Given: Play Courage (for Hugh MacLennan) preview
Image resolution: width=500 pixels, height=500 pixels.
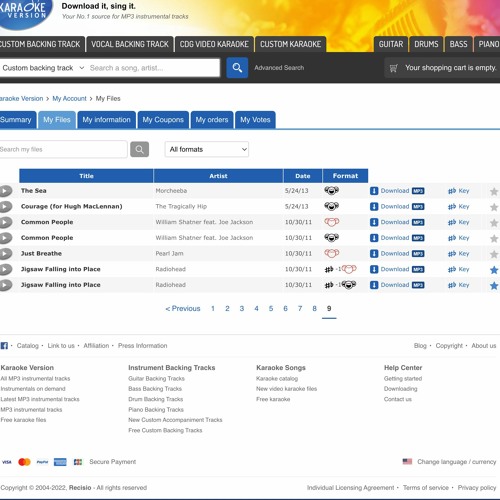Looking at the screenshot, I should (x=5, y=206).
